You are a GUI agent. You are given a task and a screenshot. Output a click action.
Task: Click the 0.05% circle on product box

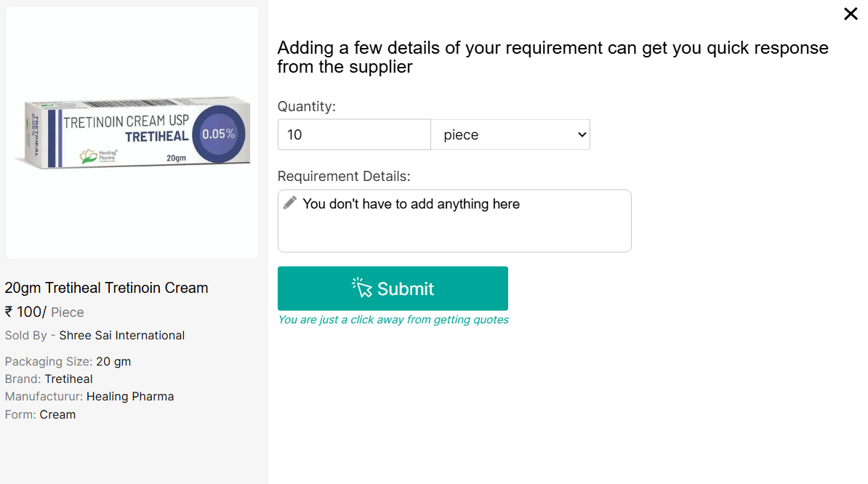click(x=218, y=134)
